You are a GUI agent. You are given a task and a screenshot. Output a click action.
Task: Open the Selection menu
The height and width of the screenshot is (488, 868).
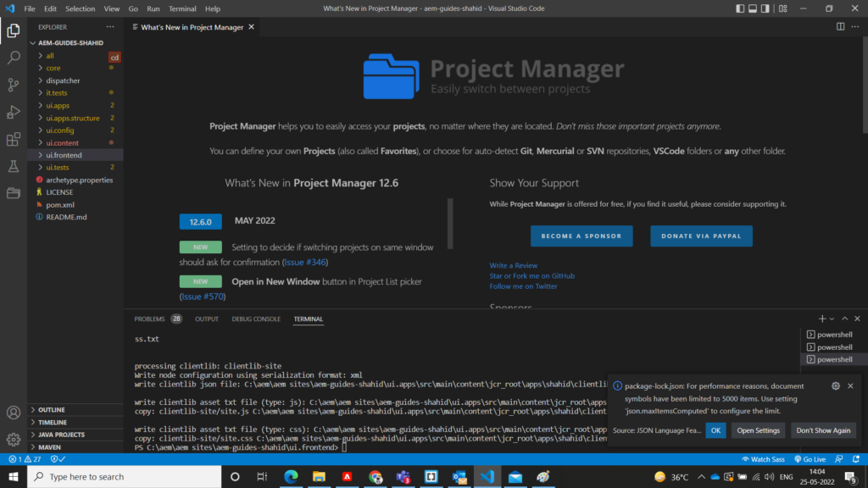pos(81,8)
